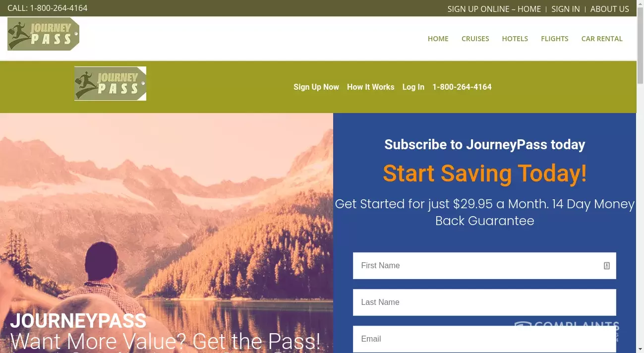Screen dimensions: 644x353
Task: Click Sign Up Now in the green banner
Action: [316, 87]
